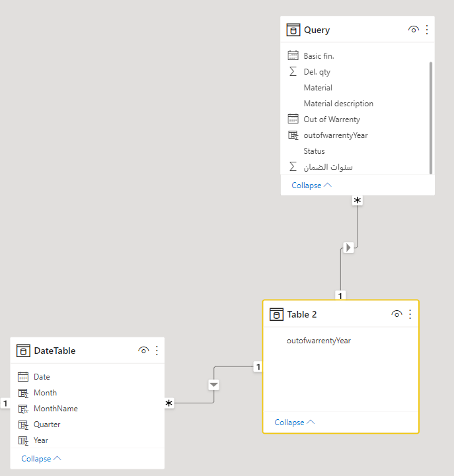Click the one (1) marker left of DateTable
Image resolution: width=454 pixels, height=476 pixels.
[x=5, y=403]
